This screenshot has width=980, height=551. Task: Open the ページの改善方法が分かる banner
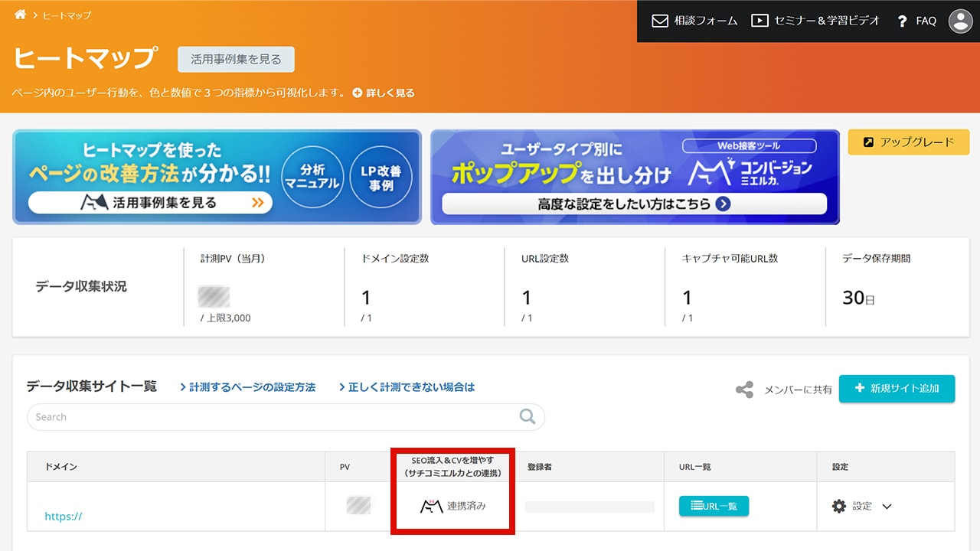click(x=217, y=177)
